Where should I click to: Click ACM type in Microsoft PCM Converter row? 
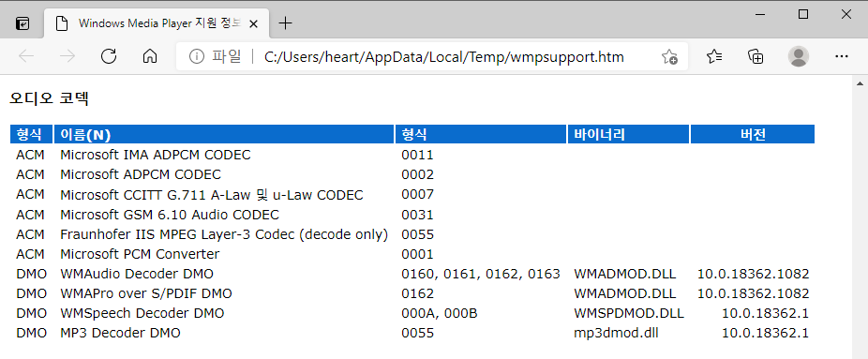pos(30,254)
